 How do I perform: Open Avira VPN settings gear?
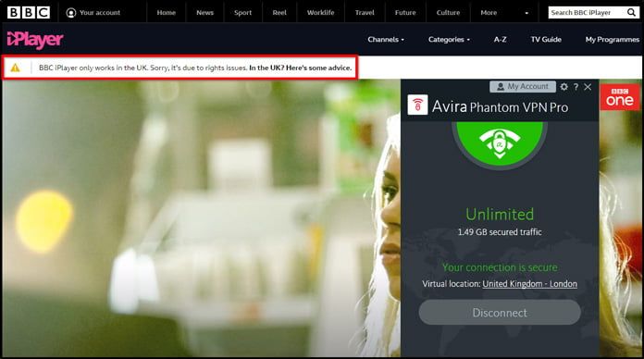pos(563,87)
